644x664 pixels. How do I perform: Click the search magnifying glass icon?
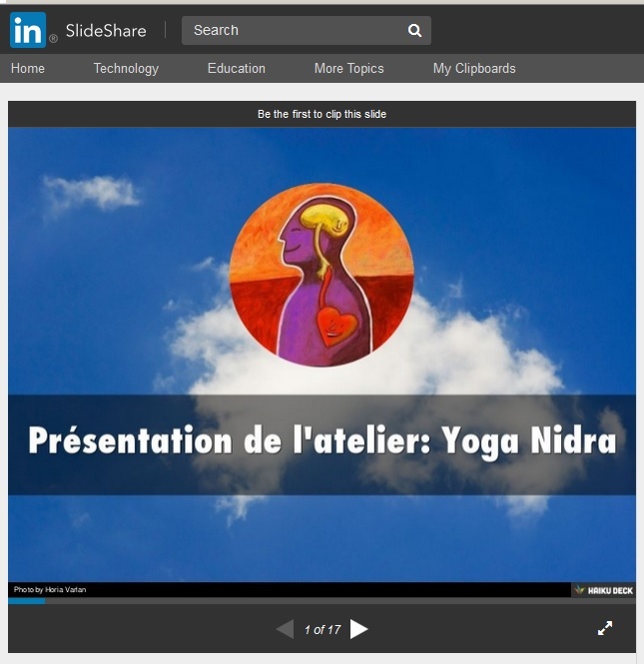pyautogui.click(x=414, y=31)
